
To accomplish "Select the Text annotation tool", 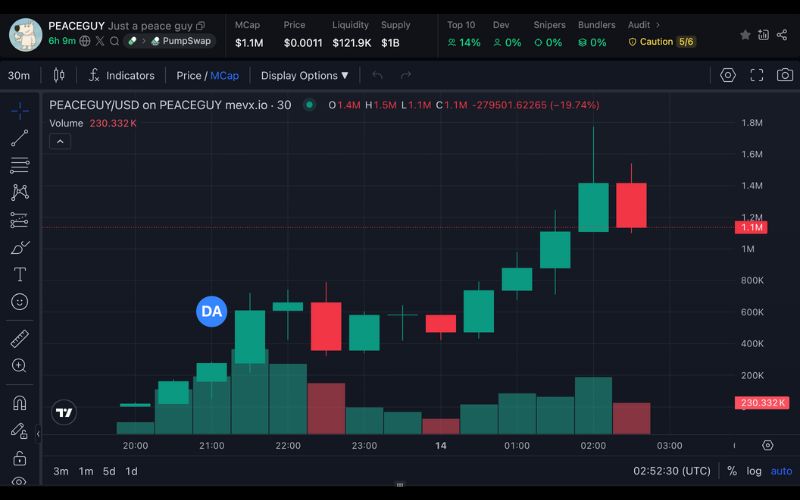I will point(20,274).
